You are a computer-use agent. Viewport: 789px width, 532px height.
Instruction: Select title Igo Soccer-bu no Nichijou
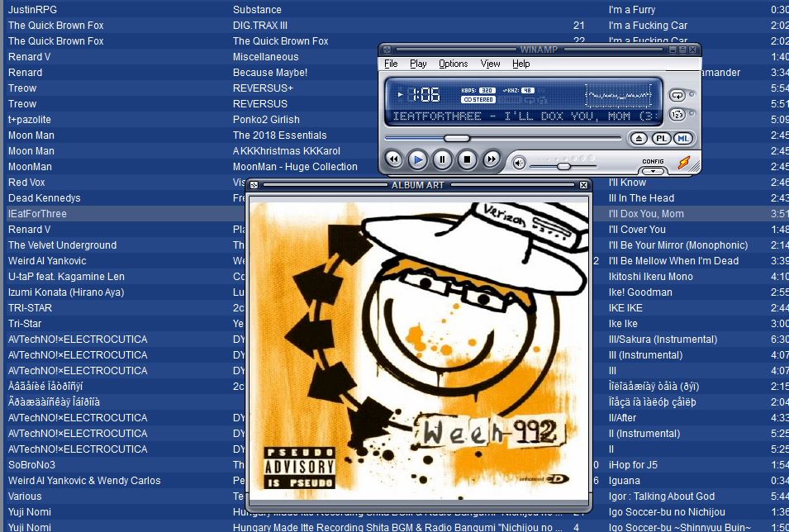point(667,512)
